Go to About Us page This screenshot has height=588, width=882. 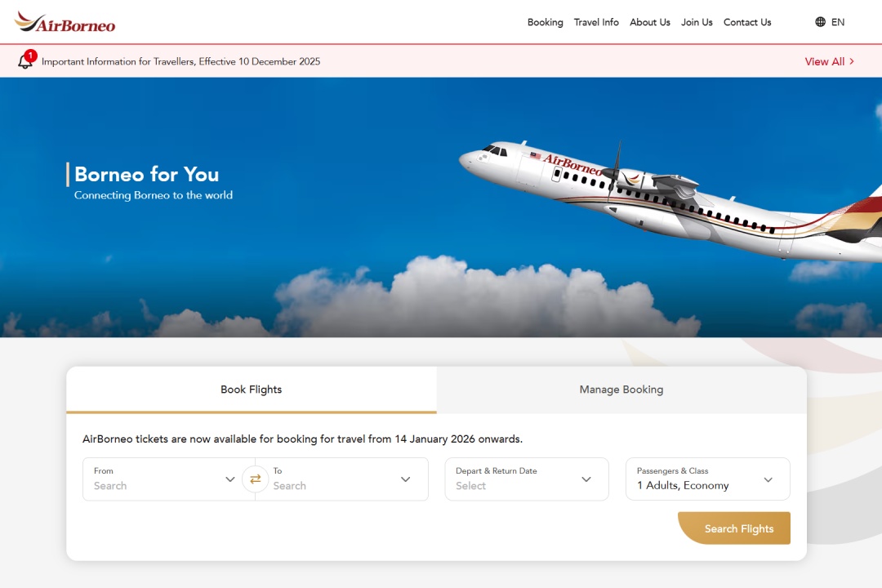tap(650, 22)
